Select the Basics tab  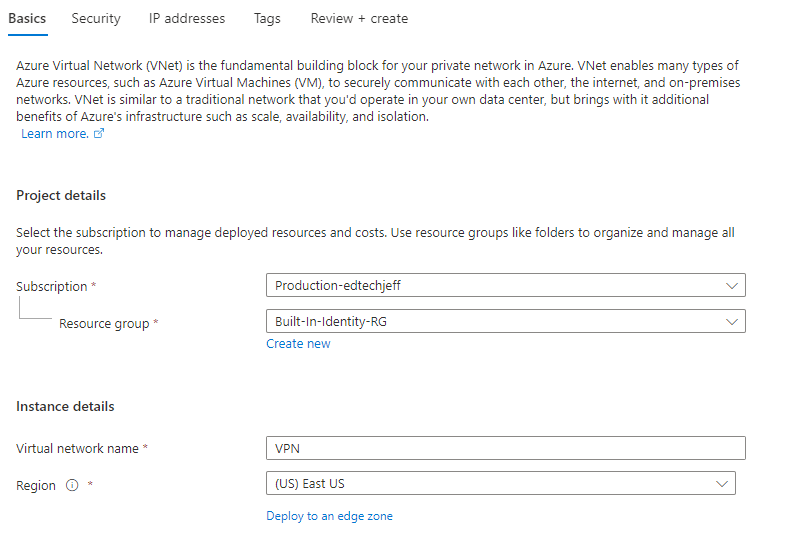(x=27, y=18)
